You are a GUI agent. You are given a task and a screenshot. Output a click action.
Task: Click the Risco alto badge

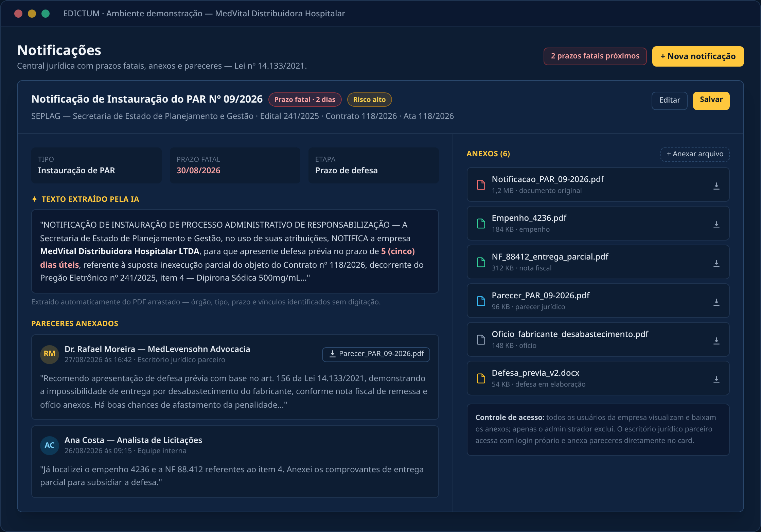(369, 100)
